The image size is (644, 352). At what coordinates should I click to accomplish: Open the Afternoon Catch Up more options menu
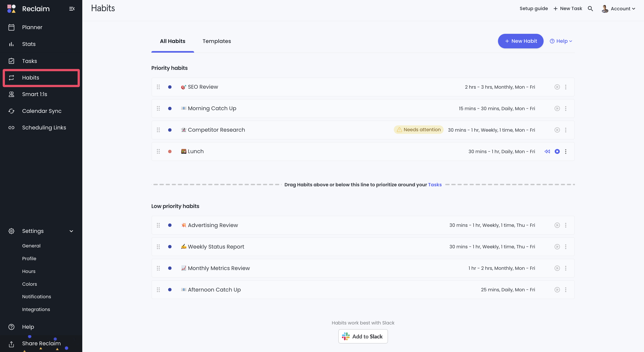(566, 290)
